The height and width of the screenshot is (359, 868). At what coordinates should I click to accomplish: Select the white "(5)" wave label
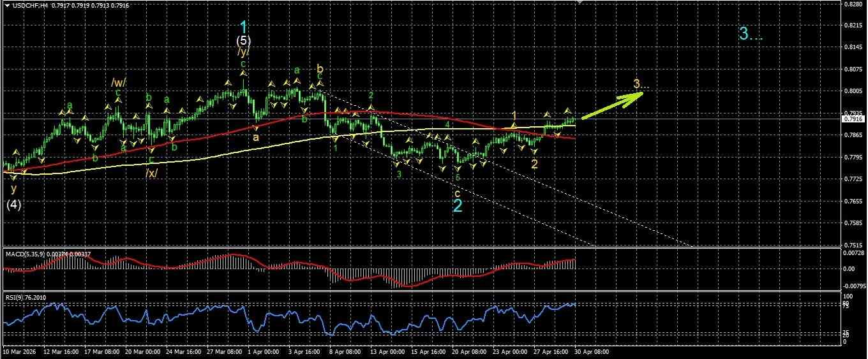(x=243, y=40)
